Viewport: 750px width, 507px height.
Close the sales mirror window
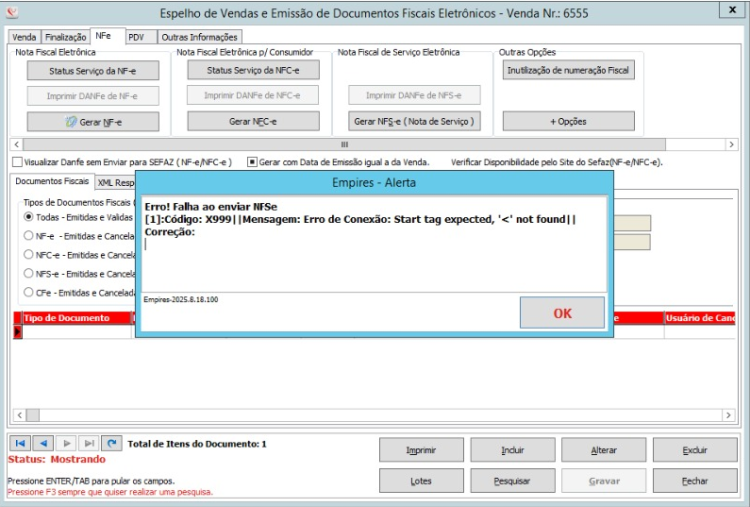coord(732,10)
